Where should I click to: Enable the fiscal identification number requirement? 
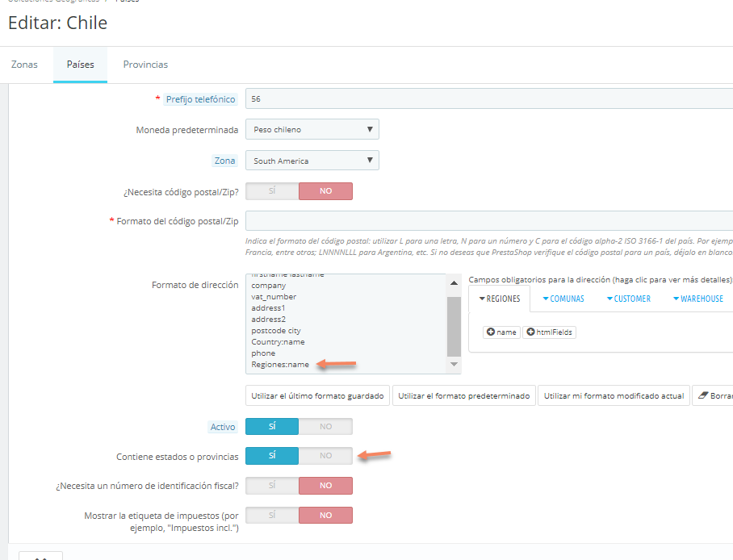272,485
